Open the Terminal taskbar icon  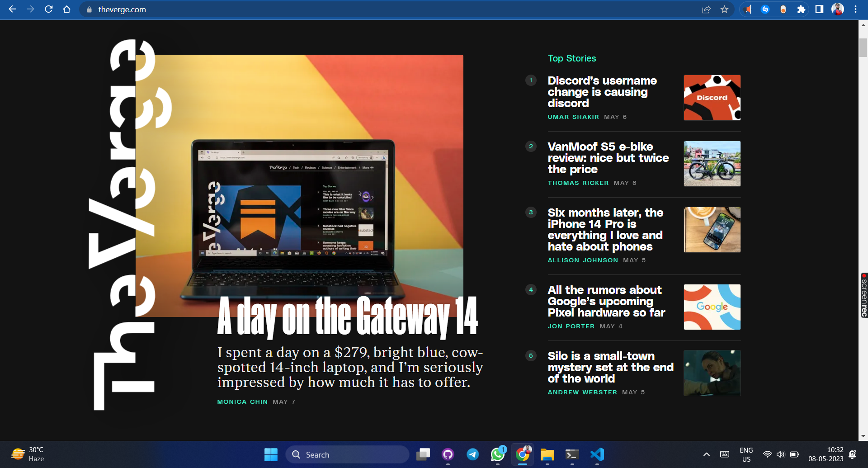572,454
